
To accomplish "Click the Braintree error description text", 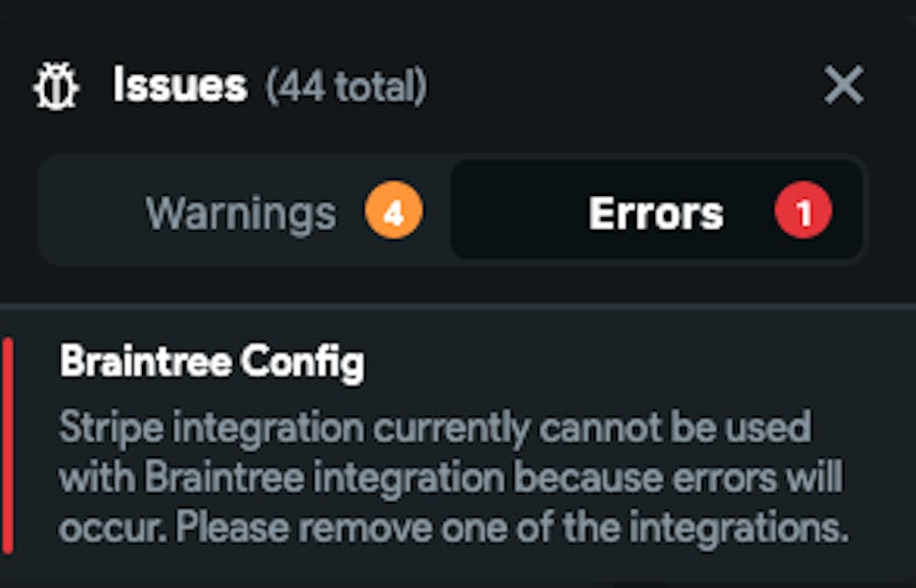I will [x=449, y=477].
